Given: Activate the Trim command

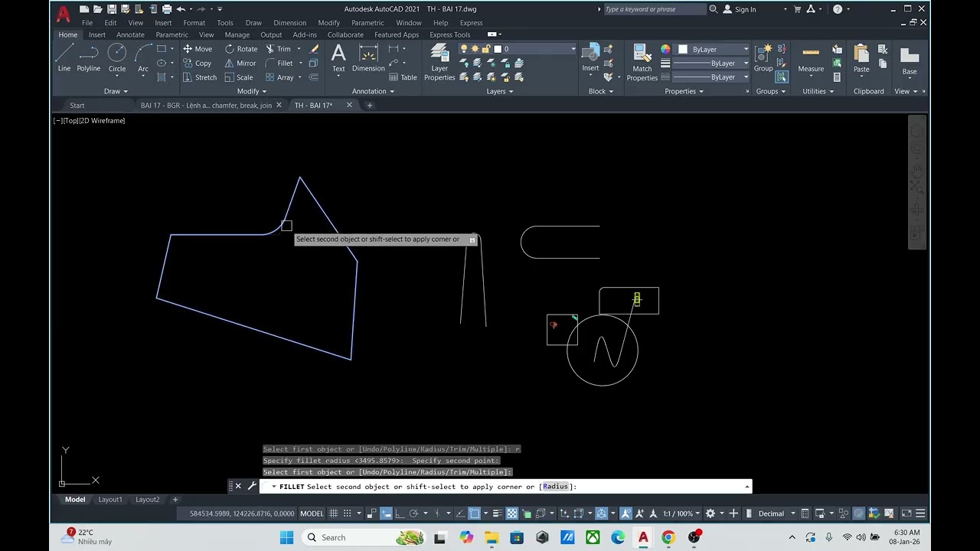Looking at the screenshot, I should tap(278, 49).
